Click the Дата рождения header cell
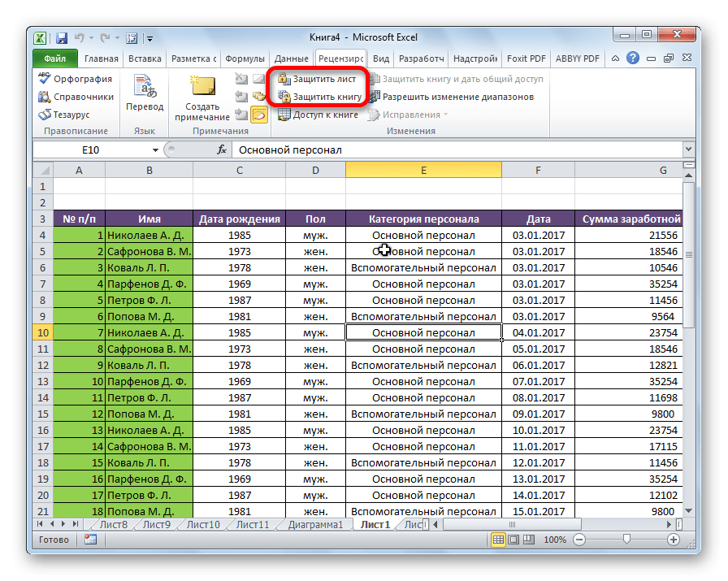The image size is (728, 581). (239, 219)
